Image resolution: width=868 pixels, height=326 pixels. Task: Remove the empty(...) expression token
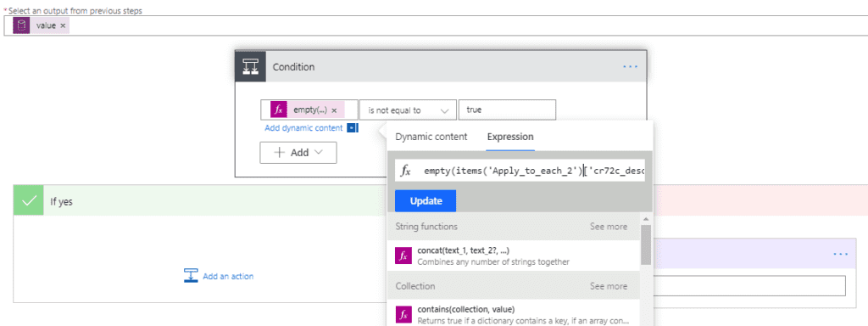coord(334,110)
